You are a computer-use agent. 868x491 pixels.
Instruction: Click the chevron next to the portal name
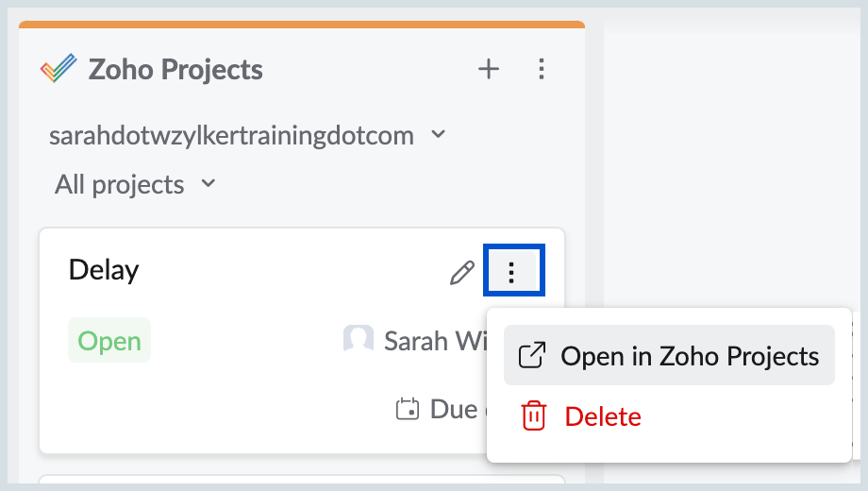click(438, 135)
